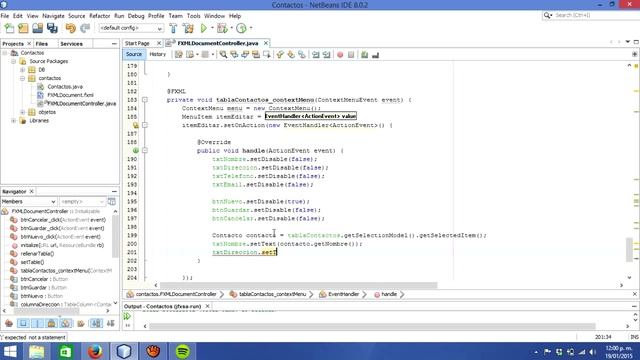Select rellenarTabla() in Navigator

coord(37,254)
